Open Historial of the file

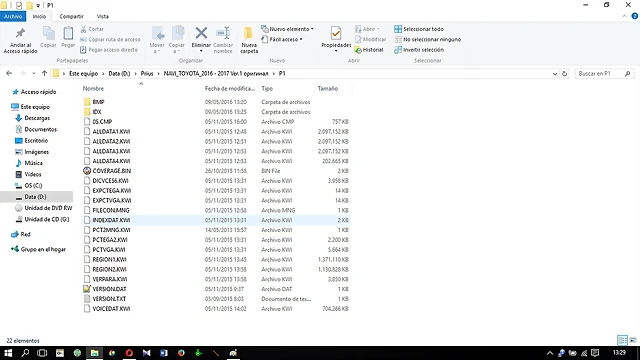click(x=369, y=50)
